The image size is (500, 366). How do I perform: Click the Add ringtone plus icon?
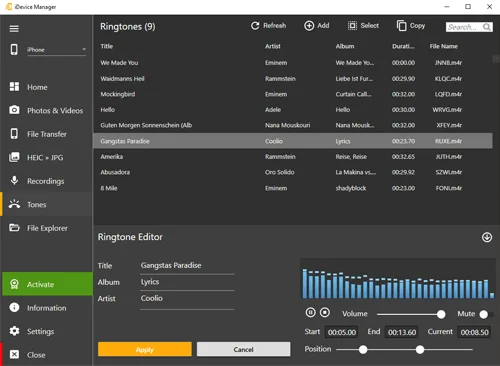click(309, 26)
